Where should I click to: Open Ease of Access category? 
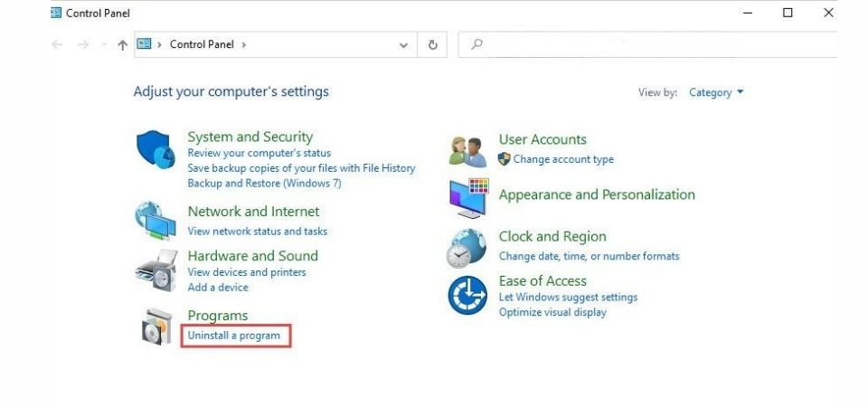pos(542,280)
